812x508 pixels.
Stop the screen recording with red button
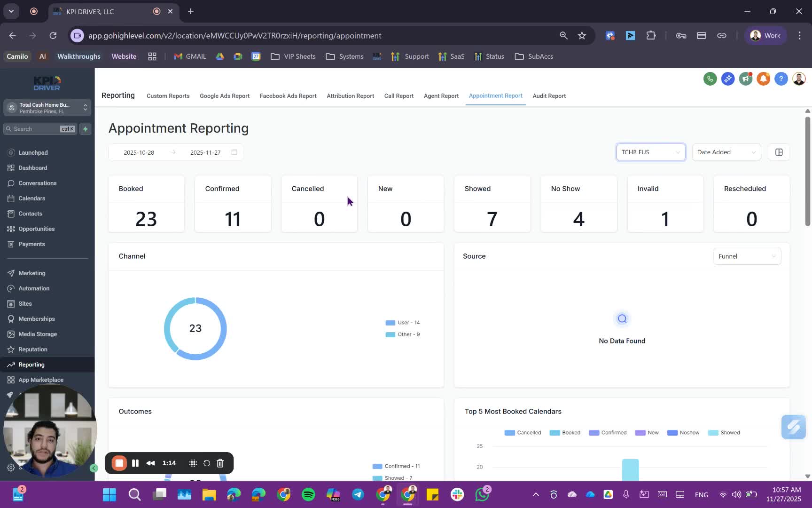(x=119, y=463)
